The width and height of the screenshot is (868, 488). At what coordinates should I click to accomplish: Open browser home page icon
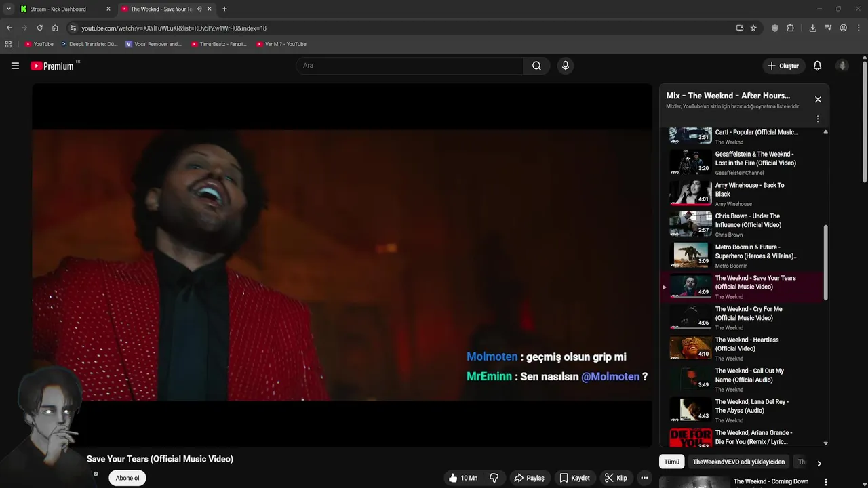[55, 28]
